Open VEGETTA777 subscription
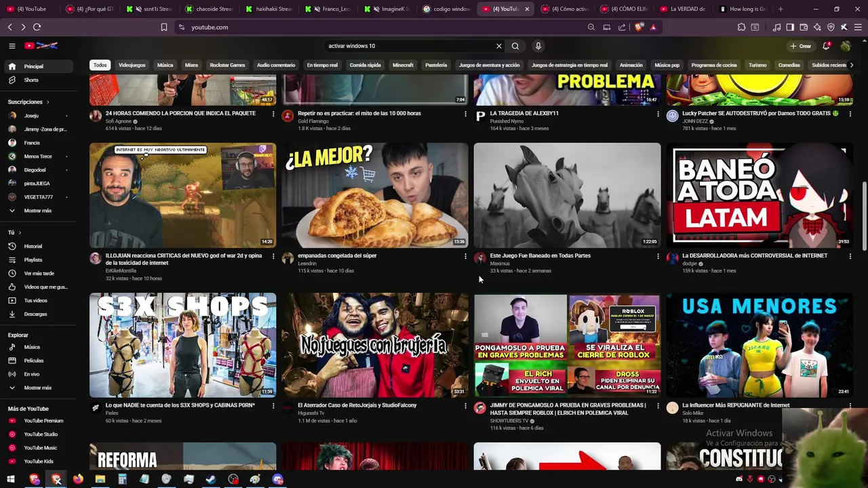Viewport: 868px width, 488px height. click(x=40, y=197)
